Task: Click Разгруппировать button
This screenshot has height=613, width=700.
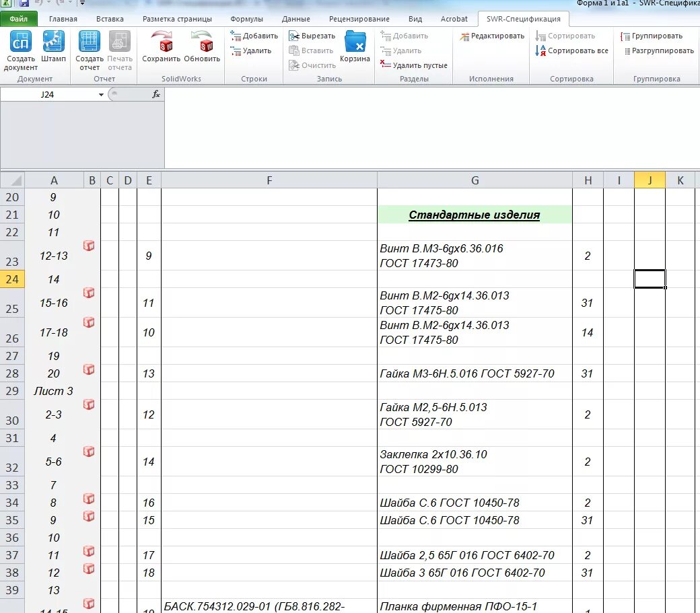Action: point(659,50)
